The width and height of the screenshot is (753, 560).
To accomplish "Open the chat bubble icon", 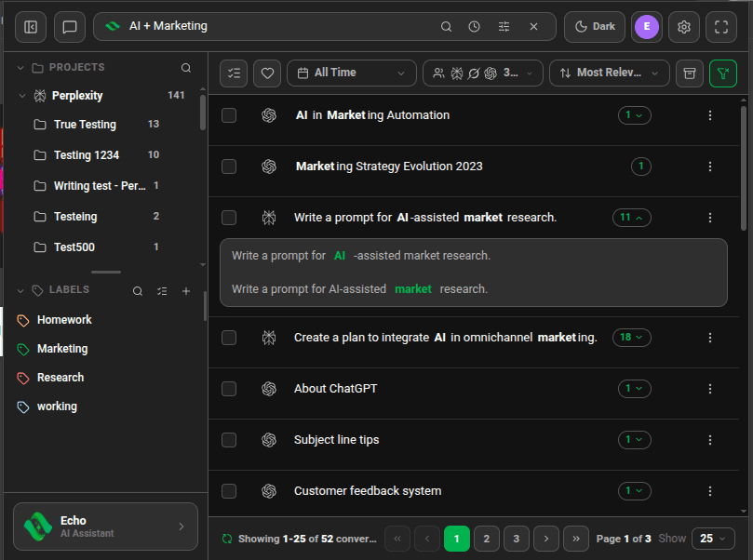I will pyautogui.click(x=70, y=27).
